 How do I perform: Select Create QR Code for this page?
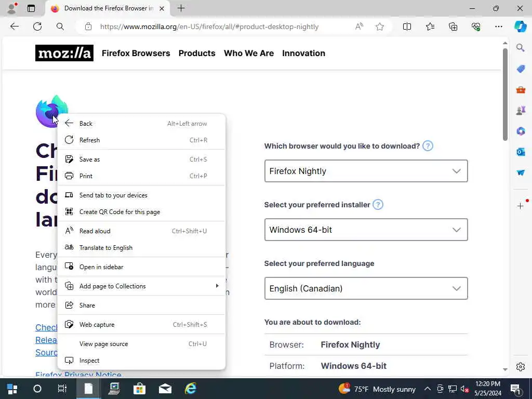click(141, 212)
